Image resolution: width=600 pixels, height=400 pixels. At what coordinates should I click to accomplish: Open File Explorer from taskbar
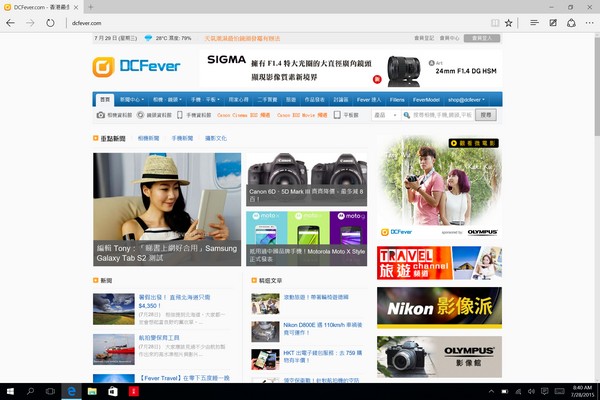coord(92,391)
